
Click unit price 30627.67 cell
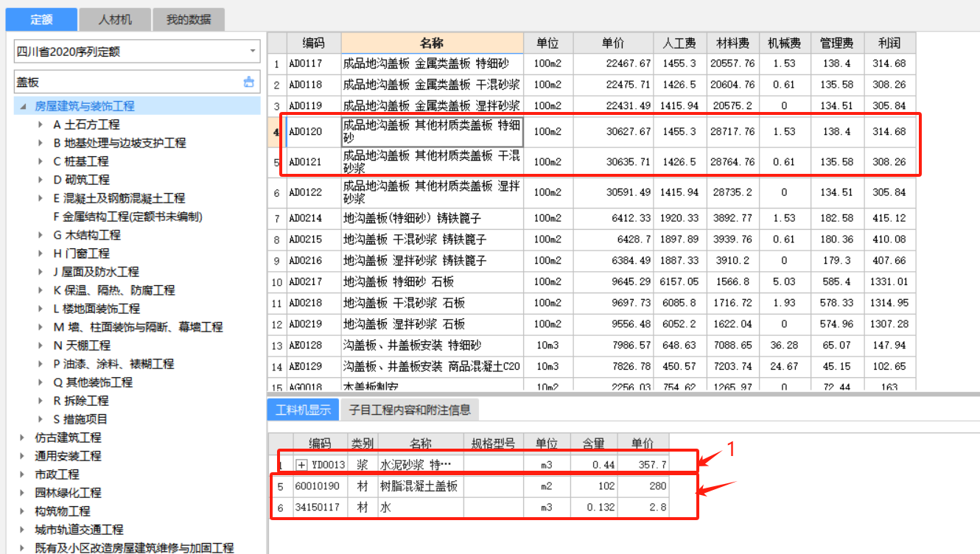613,132
